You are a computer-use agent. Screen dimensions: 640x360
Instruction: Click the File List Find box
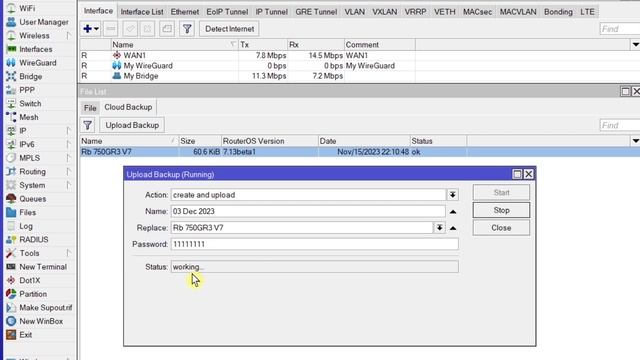coord(620,125)
